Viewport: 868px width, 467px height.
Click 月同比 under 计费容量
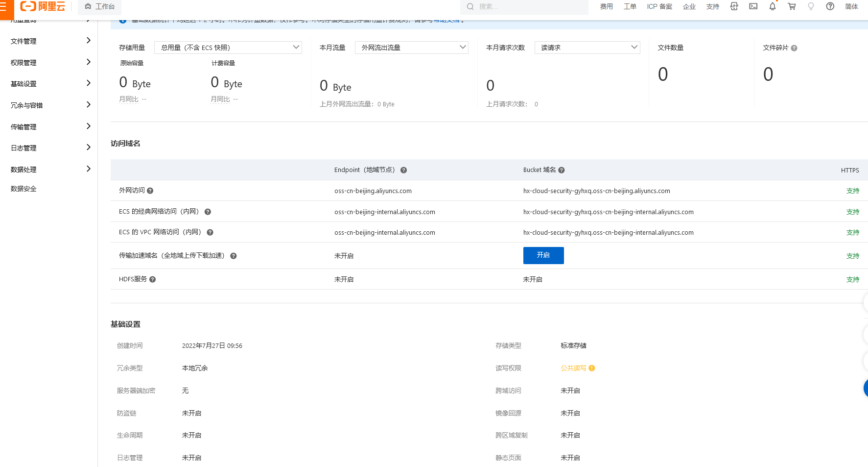pos(220,99)
